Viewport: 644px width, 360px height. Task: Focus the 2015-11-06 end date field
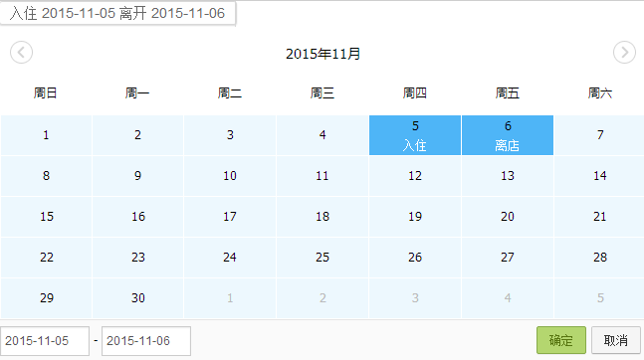click(146, 341)
